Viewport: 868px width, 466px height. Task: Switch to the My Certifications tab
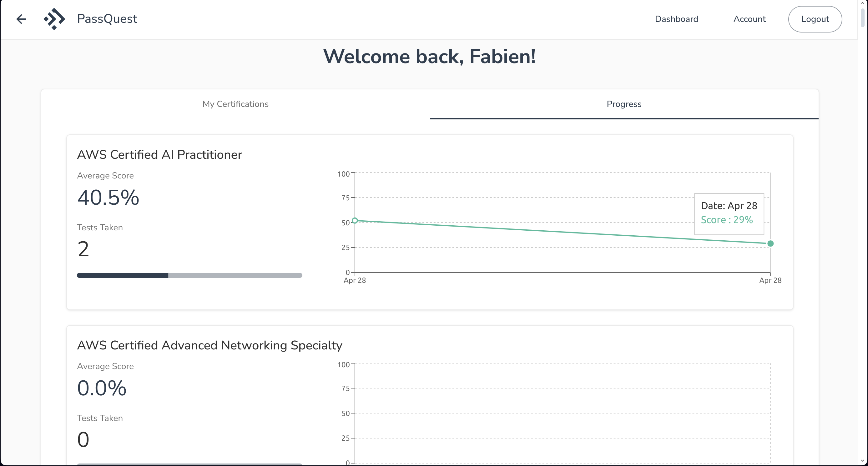(235, 104)
